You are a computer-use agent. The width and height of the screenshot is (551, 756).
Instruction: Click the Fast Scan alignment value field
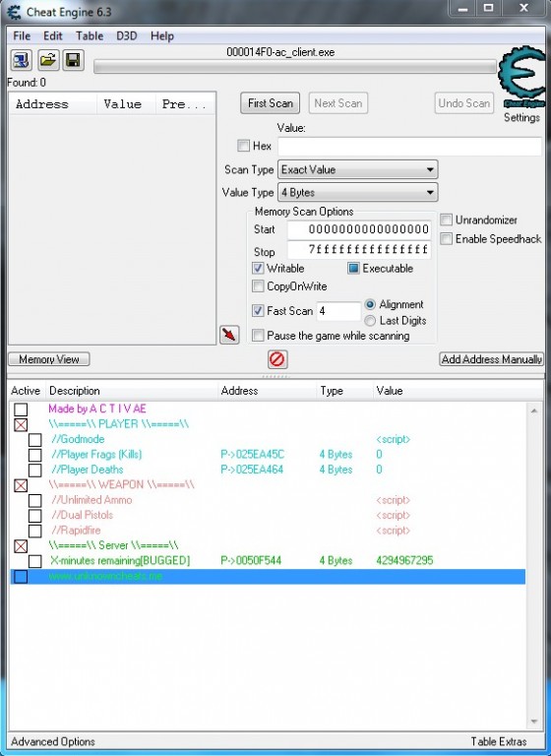[x=338, y=311]
